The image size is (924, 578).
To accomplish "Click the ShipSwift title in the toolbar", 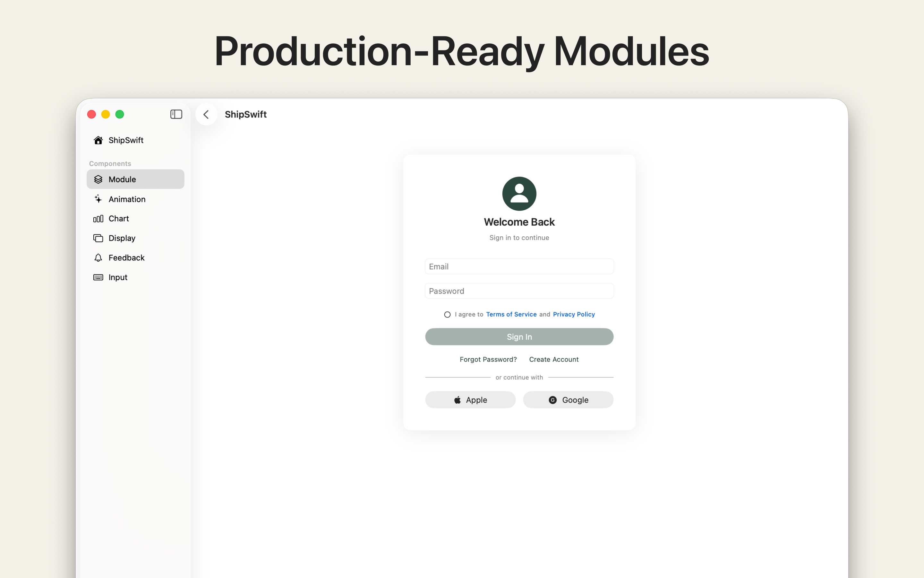I will pyautogui.click(x=245, y=114).
